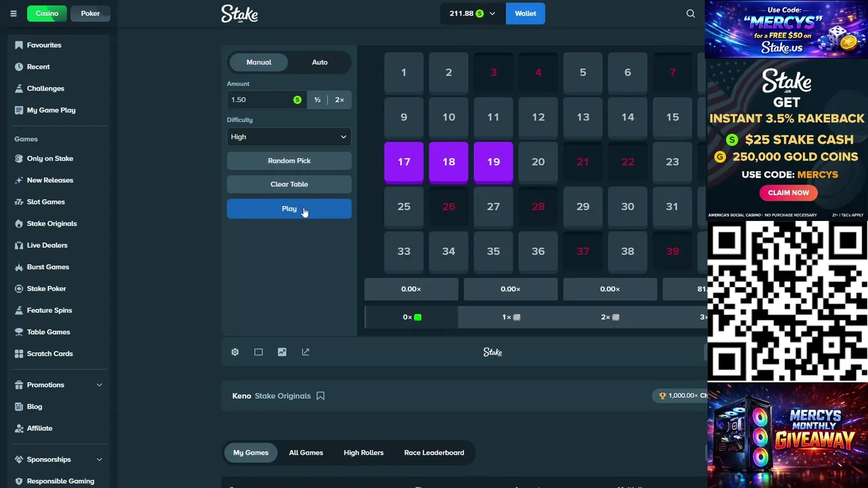
Task: Open the game settings gear icon
Action: [235, 352]
